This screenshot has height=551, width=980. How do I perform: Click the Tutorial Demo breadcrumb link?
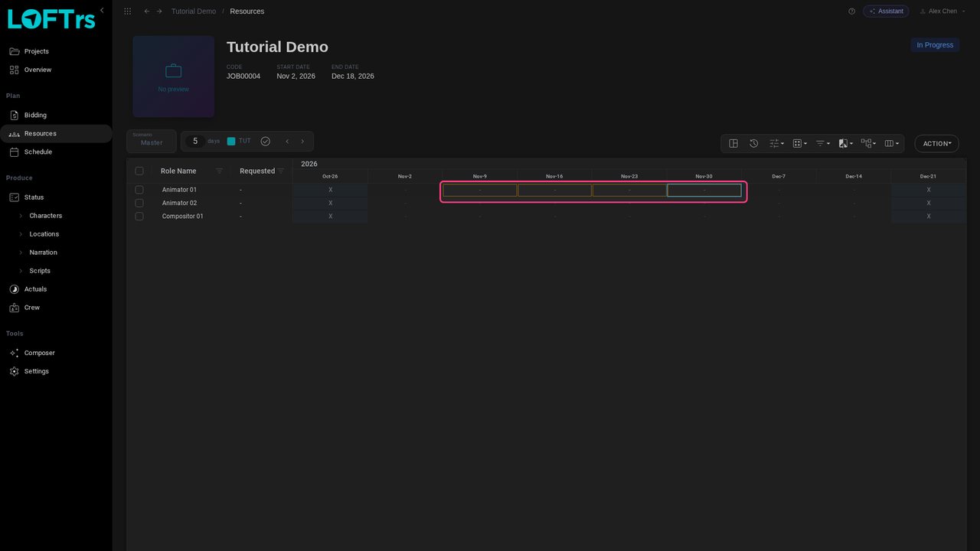(x=194, y=11)
